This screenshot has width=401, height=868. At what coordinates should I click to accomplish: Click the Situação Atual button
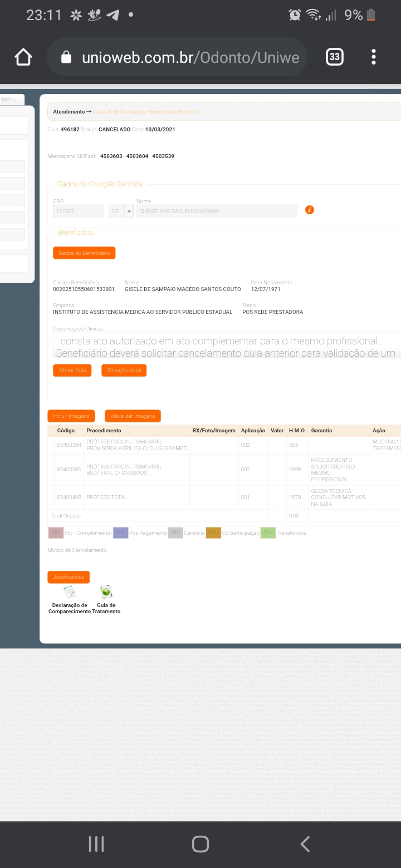[124, 370]
